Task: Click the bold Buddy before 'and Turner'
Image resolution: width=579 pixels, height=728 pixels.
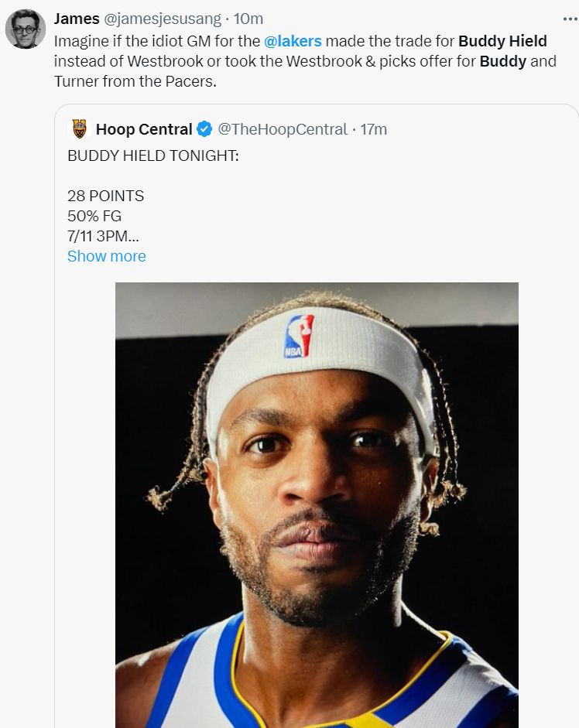Action: coord(502,60)
